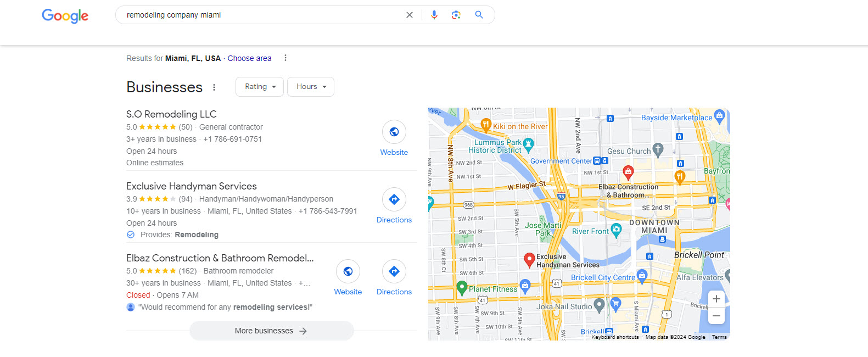Click the S.O Remodeling phone number +1 786-691-0751
The width and height of the screenshot is (868, 357).
pos(233,139)
